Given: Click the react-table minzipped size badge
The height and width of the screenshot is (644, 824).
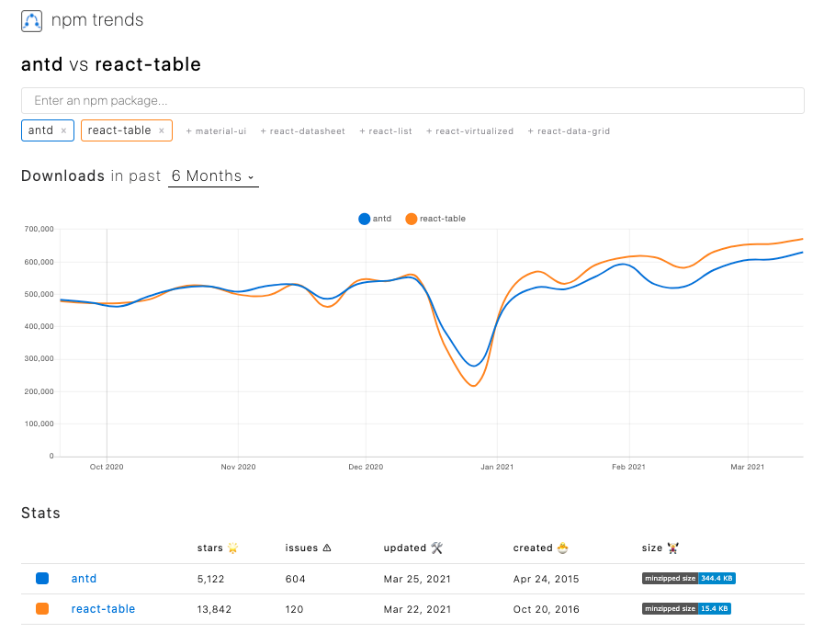Looking at the screenshot, I should click(x=686, y=608).
